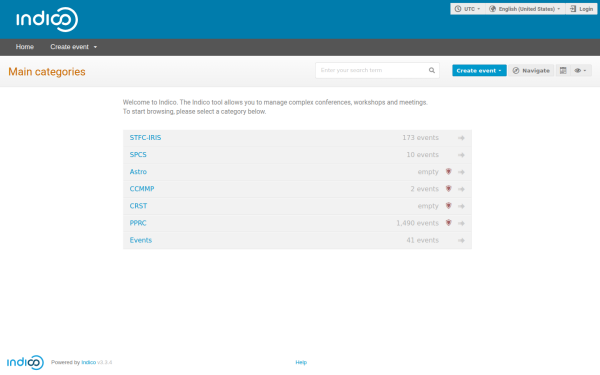Viewport: 600px width, 375px height.
Task: Click the Main categories heading
Action: point(47,72)
